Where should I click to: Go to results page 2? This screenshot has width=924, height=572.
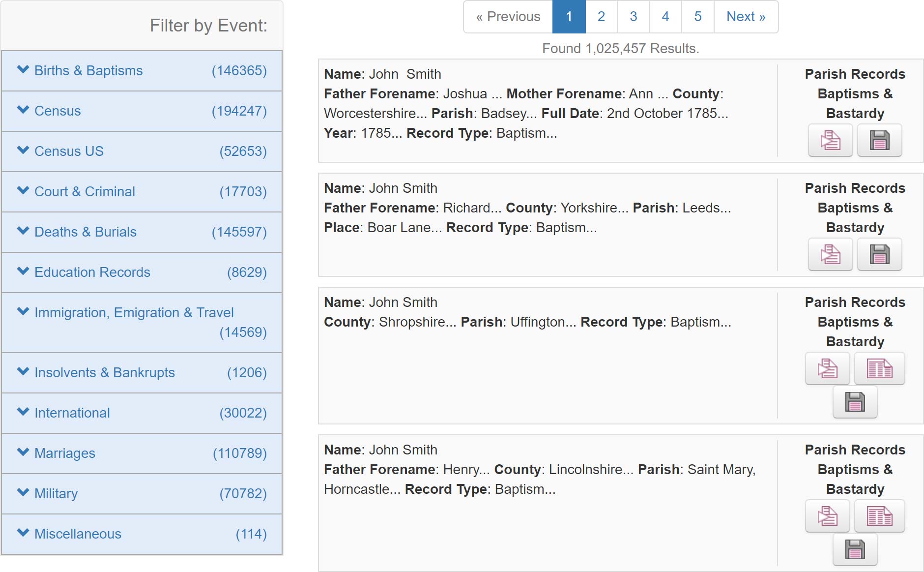601,17
